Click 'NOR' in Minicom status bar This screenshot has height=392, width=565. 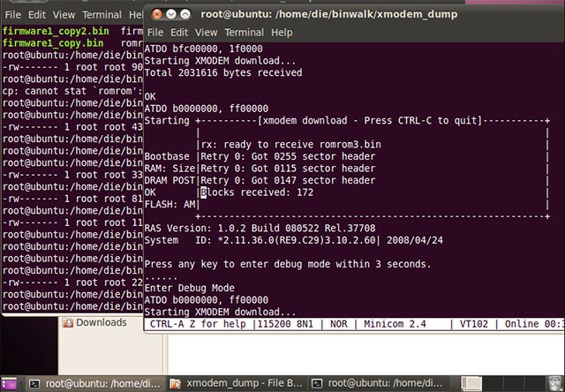[339, 324]
